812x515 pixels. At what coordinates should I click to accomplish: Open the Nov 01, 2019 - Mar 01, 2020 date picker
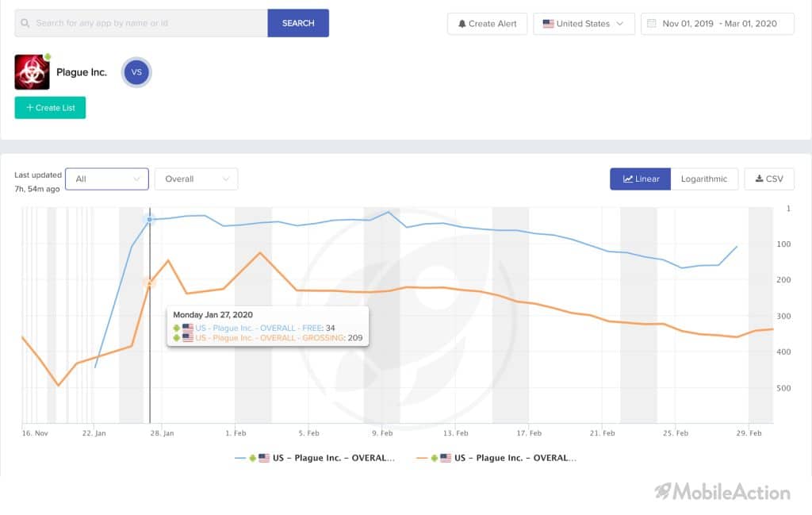pos(717,24)
